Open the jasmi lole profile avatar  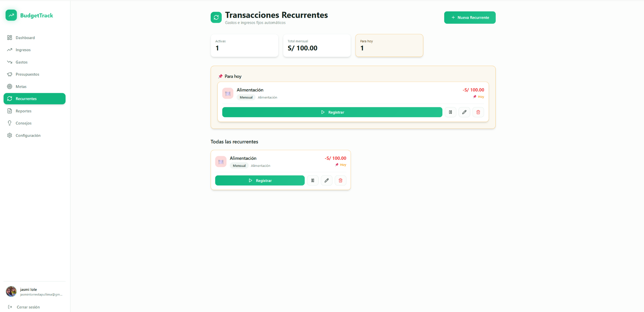(x=11, y=291)
